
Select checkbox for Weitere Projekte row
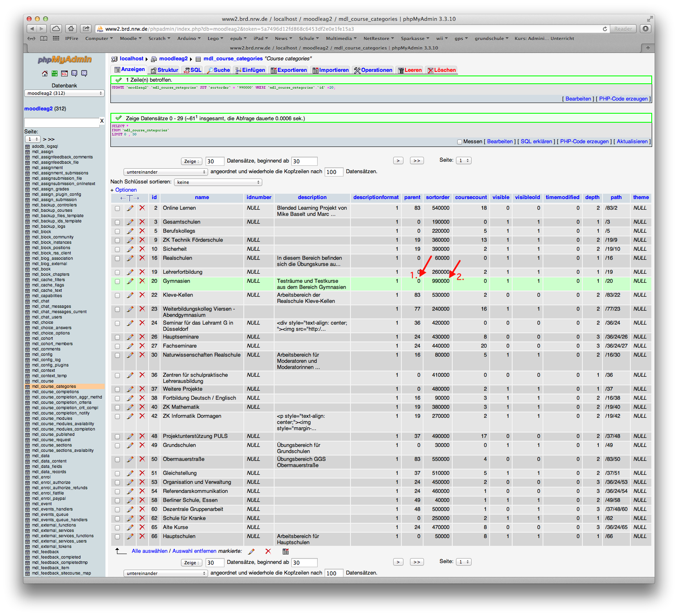pyautogui.click(x=117, y=389)
